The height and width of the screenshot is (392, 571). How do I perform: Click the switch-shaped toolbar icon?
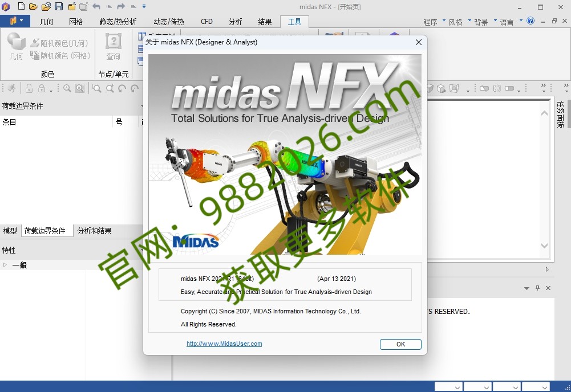tap(509, 88)
